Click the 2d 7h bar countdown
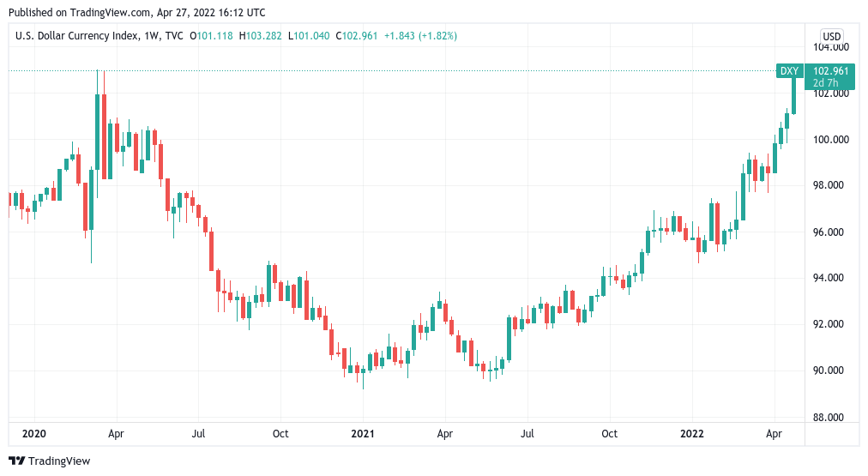Screen dimensions: 868x476 (825, 83)
